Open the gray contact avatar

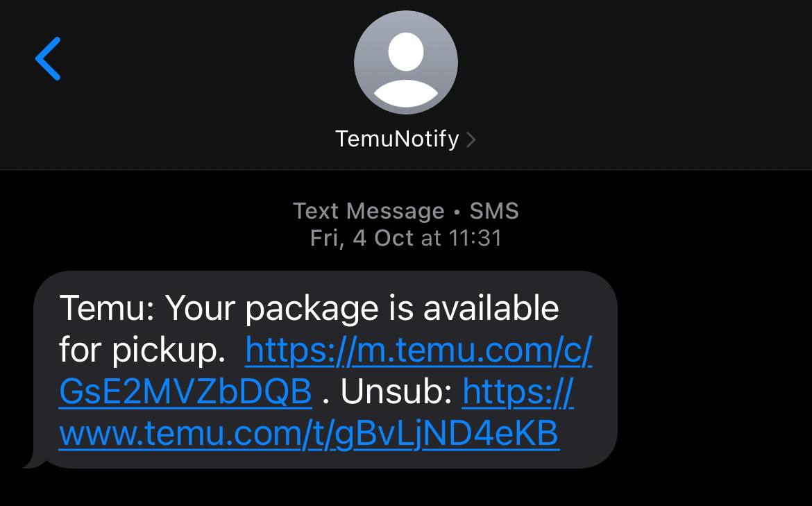pyautogui.click(x=405, y=62)
